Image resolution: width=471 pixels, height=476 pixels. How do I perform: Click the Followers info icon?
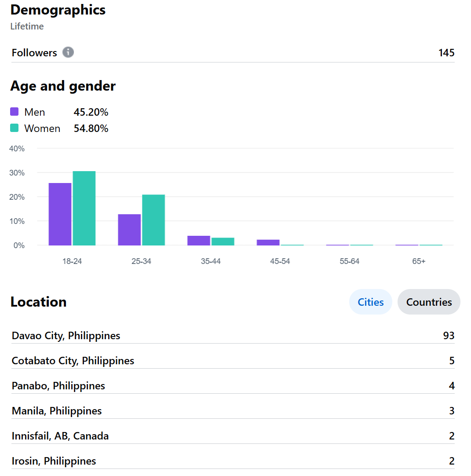tap(68, 52)
